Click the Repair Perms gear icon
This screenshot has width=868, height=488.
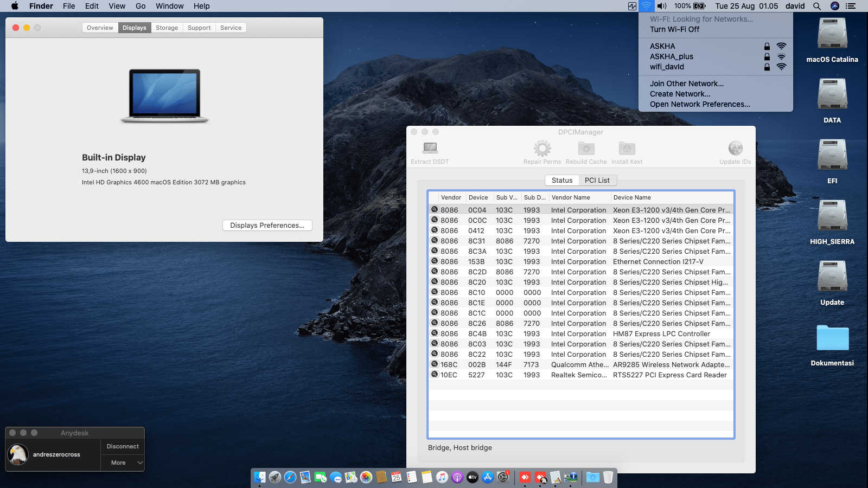pyautogui.click(x=542, y=148)
